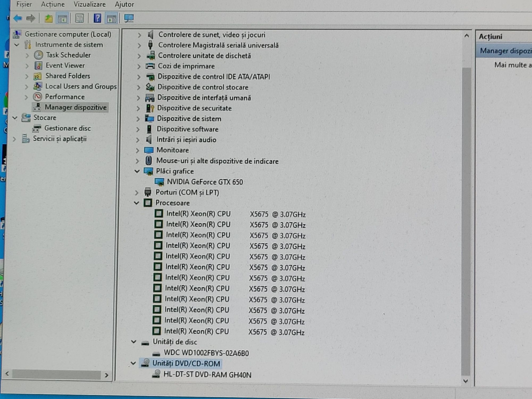532x399 pixels.
Task: Click the Porturi (COM și LPT) icon
Action: (x=148, y=192)
